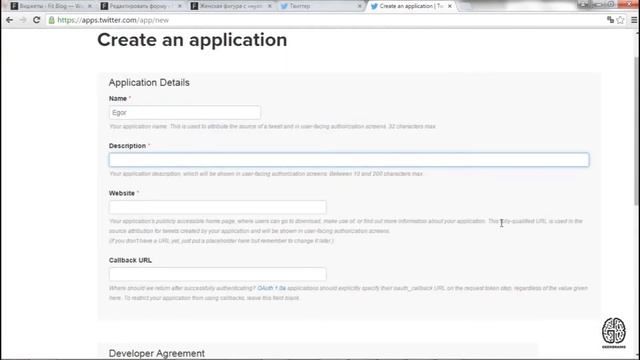
Task: Open the translate page icon
Action: [610, 20]
